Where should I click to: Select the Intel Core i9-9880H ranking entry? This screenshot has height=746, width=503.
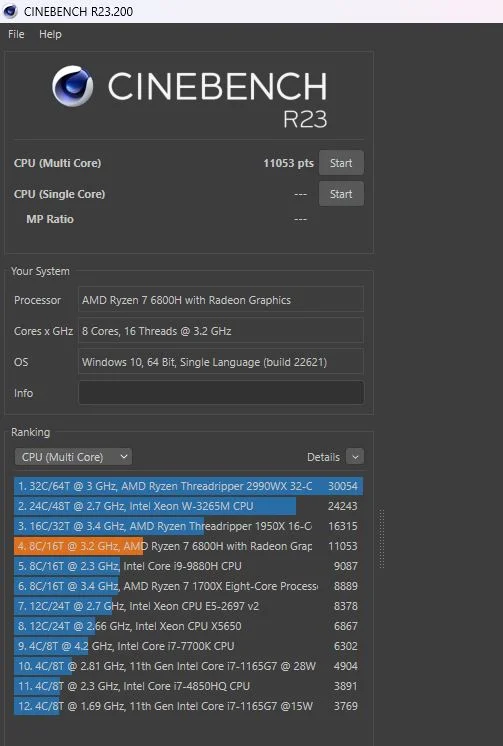[188, 566]
